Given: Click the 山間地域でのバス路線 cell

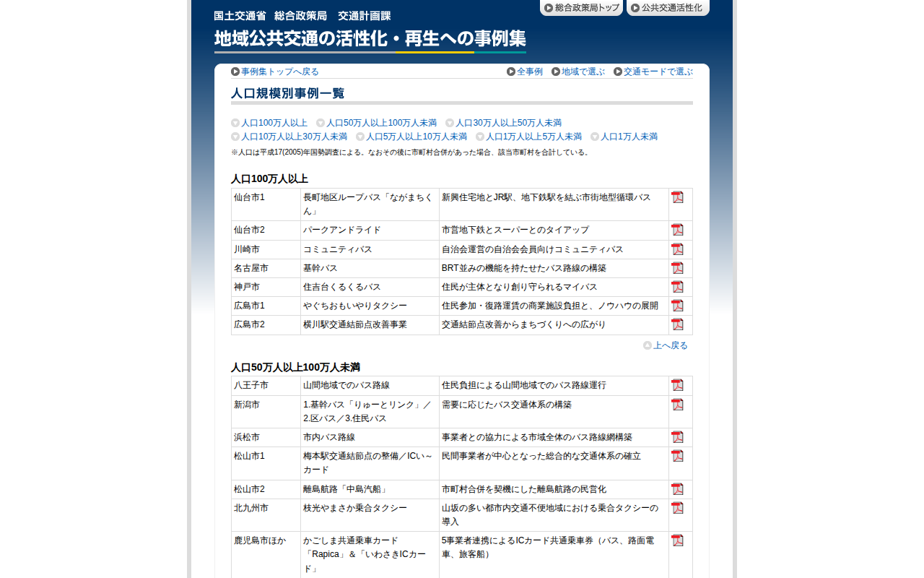Looking at the screenshot, I should 370,386.
